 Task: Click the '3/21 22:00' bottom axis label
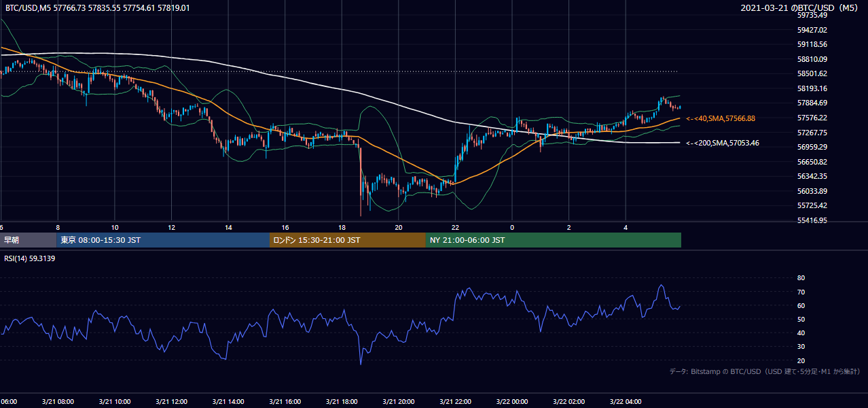tap(455, 401)
